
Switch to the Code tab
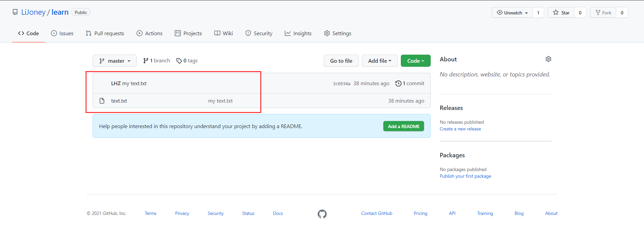tap(29, 33)
